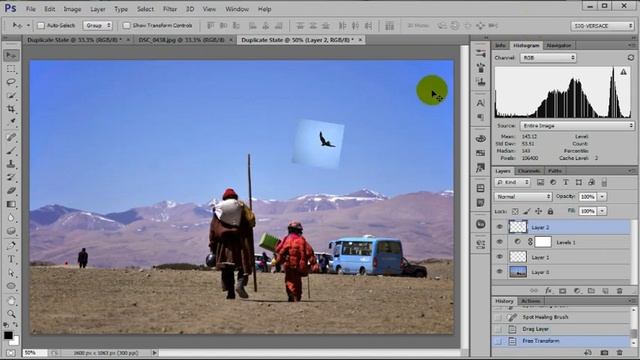Open the Normal blend mode dropdown
Viewport: 640px width, 360px height.
[523, 197]
